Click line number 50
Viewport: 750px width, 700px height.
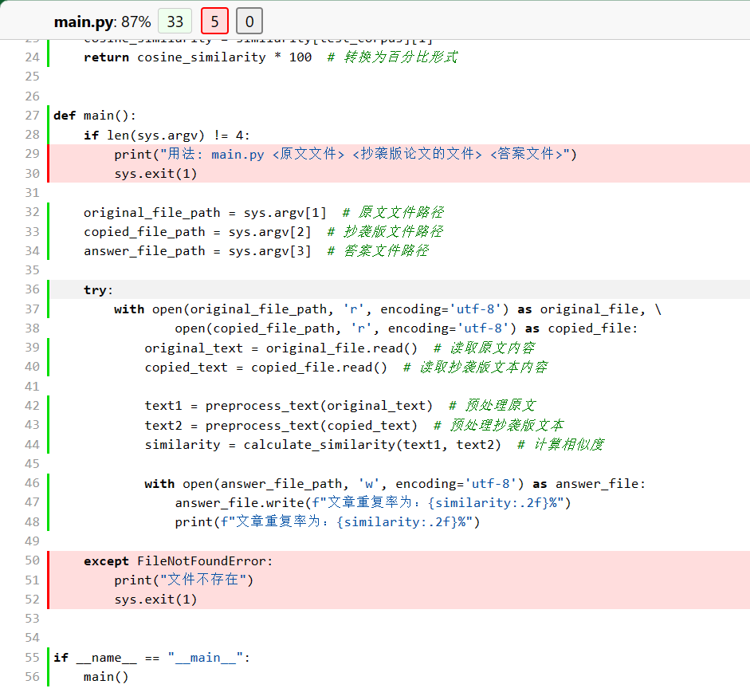32,560
